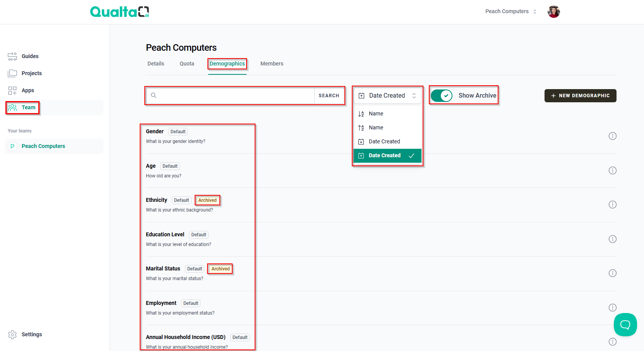Open more options for Employment row
The image size is (644, 351).
pos(613,308)
